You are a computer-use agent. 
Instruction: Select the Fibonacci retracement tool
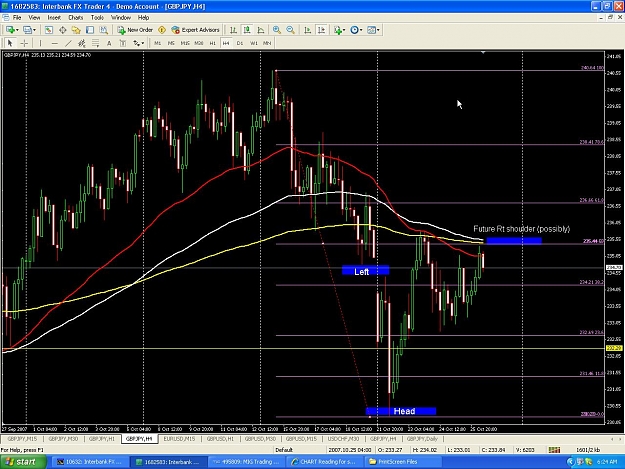(96, 43)
